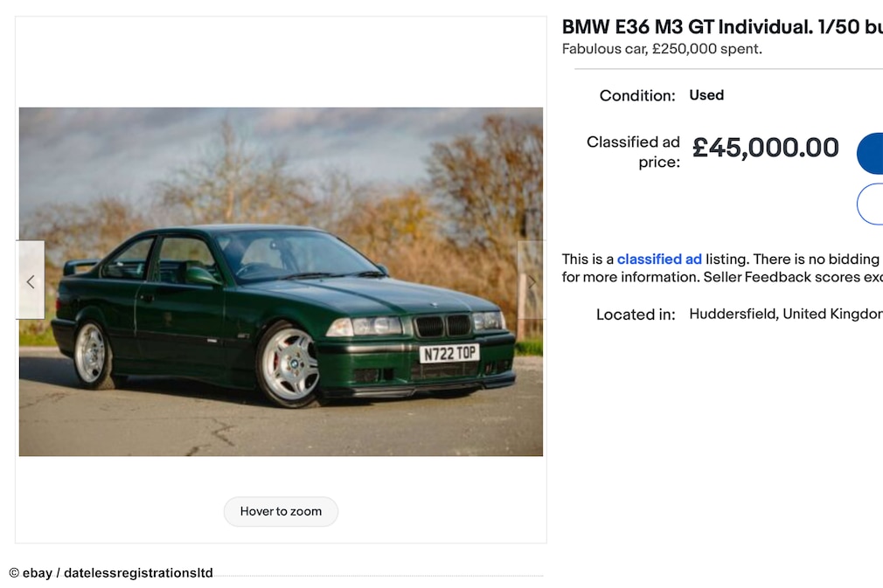Image resolution: width=883 pixels, height=588 pixels.
Task: Click the solid blue button beside the price
Action: tap(870, 153)
